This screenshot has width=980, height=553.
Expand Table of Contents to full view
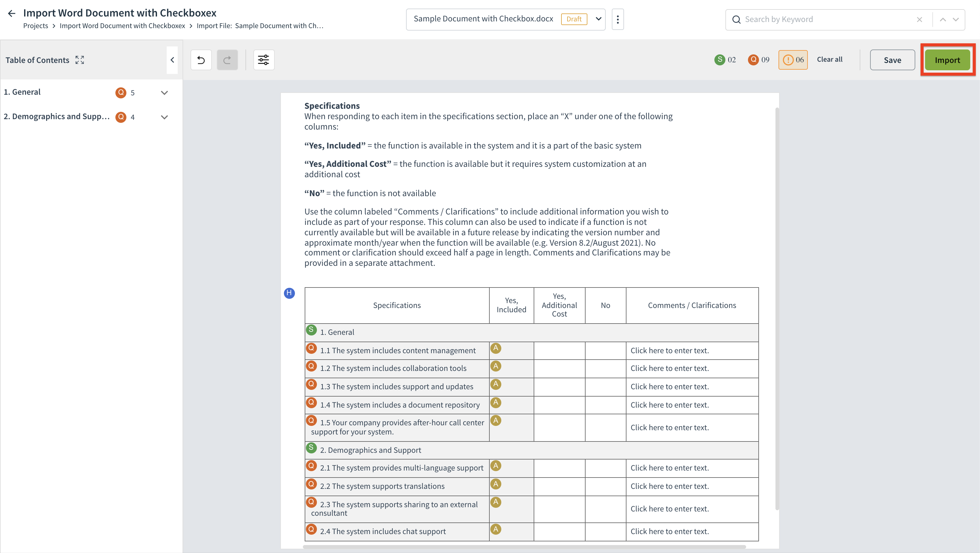click(x=79, y=60)
